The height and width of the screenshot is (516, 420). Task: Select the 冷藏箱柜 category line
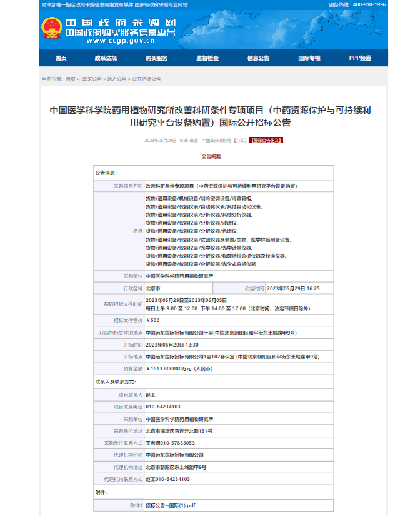[199, 198]
